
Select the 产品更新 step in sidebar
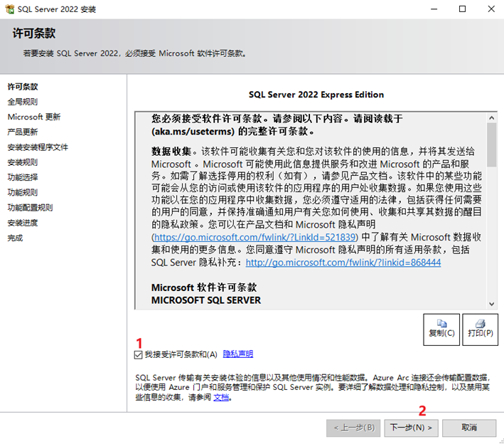[23, 132]
